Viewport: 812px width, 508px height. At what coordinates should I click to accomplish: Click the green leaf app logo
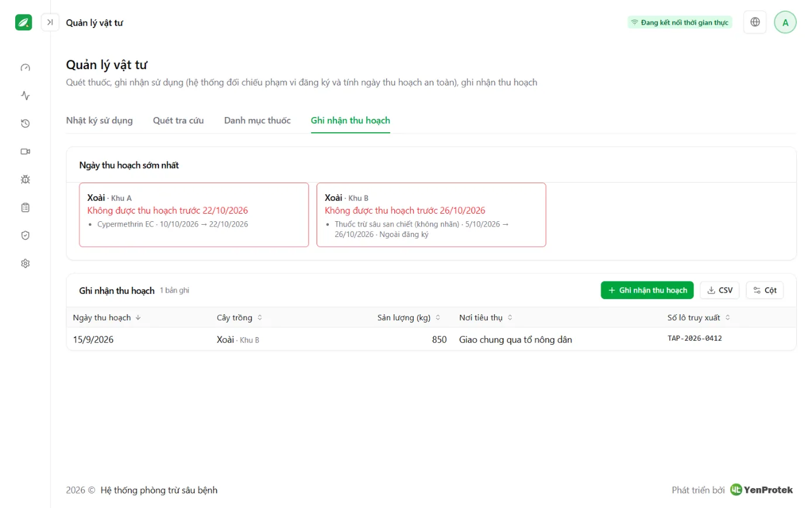click(23, 22)
